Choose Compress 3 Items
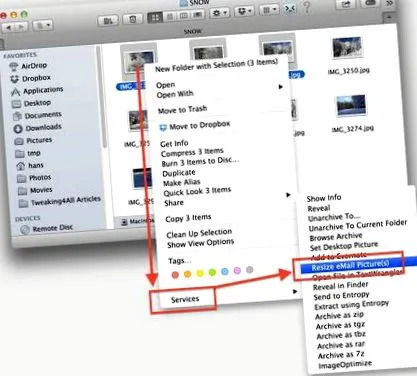417x376 pixels. [x=192, y=153]
